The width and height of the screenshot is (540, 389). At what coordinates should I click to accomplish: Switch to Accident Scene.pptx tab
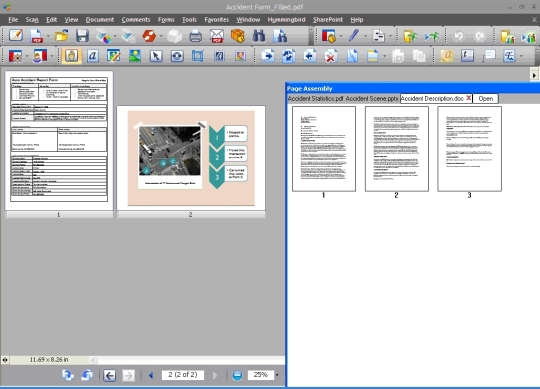coord(372,98)
